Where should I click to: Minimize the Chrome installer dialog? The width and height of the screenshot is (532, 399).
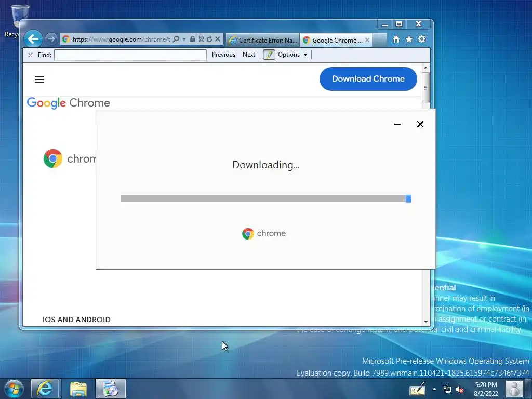click(x=397, y=124)
